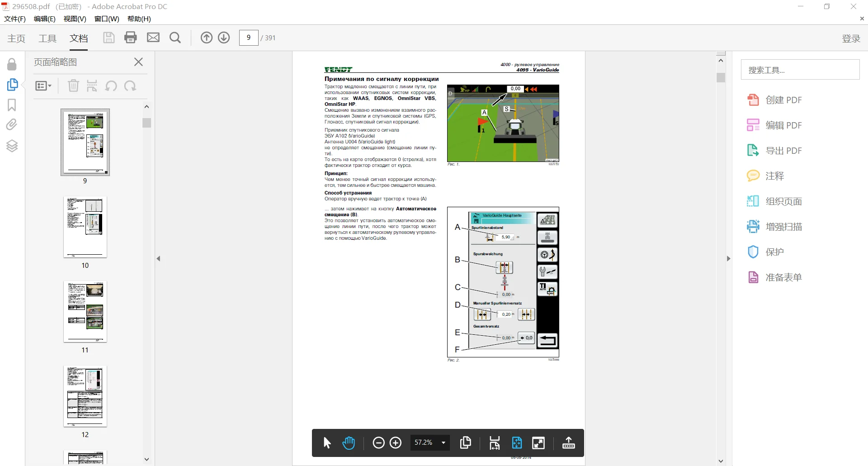Switch to 文档 tab
868x466 pixels.
79,38
